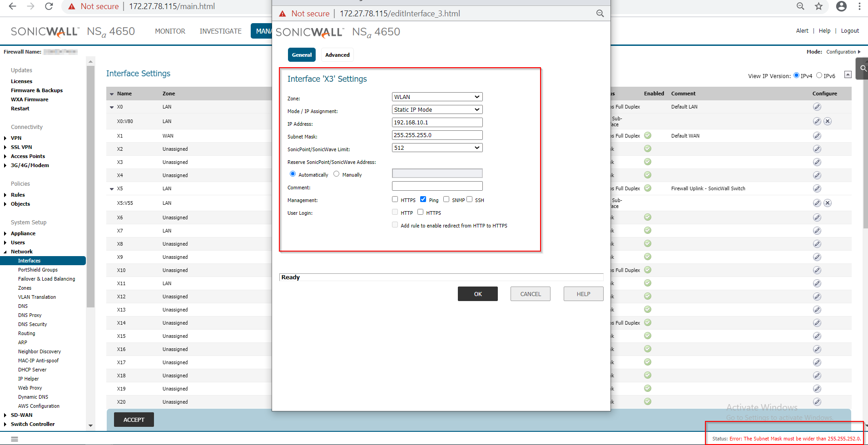Expand the Appliance sidebar section
The height and width of the screenshot is (445, 868).
coord(5,233)
